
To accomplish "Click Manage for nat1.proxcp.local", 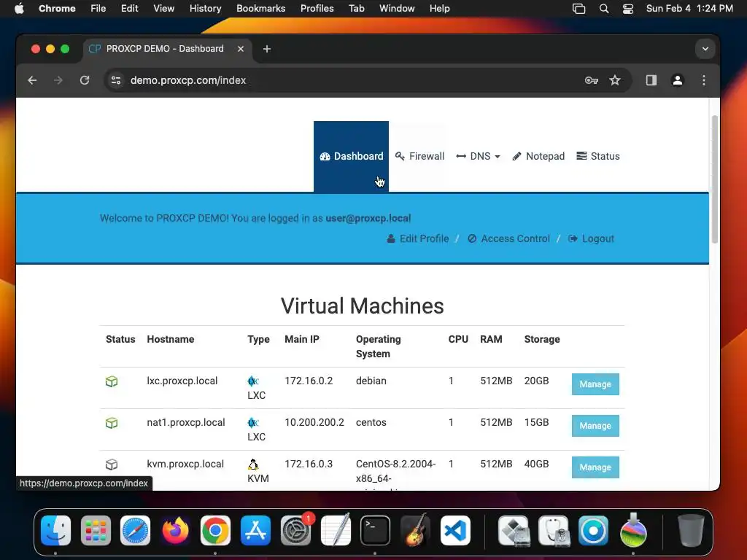I will click(595, 426).
